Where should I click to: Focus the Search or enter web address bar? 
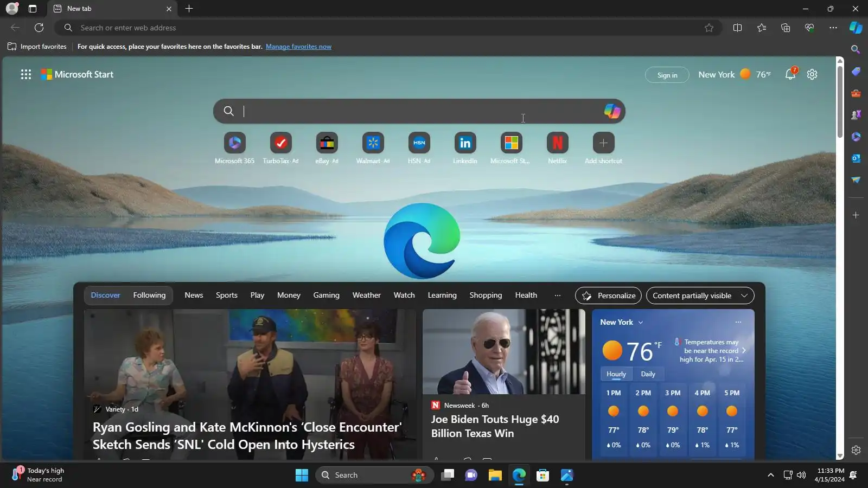[x=388, y=28]
